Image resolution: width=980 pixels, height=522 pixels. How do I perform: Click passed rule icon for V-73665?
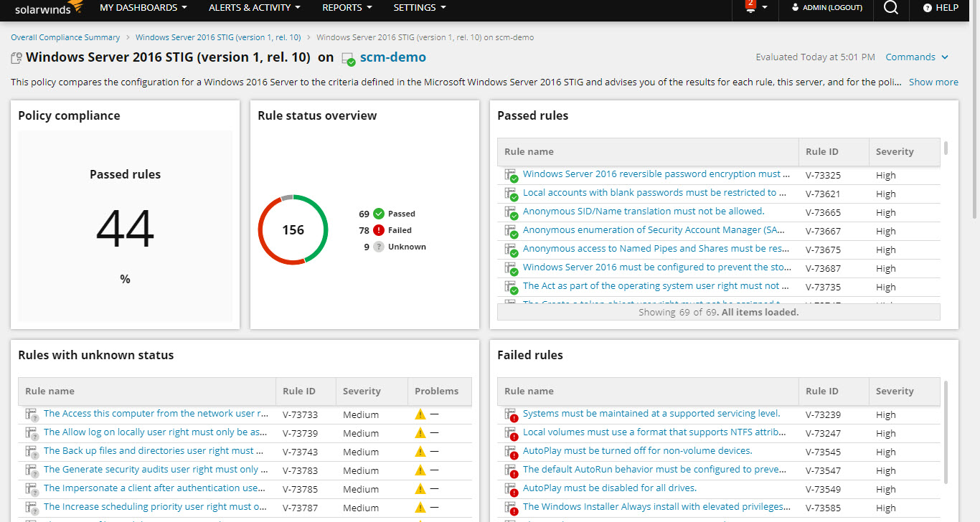pos(511,212)
